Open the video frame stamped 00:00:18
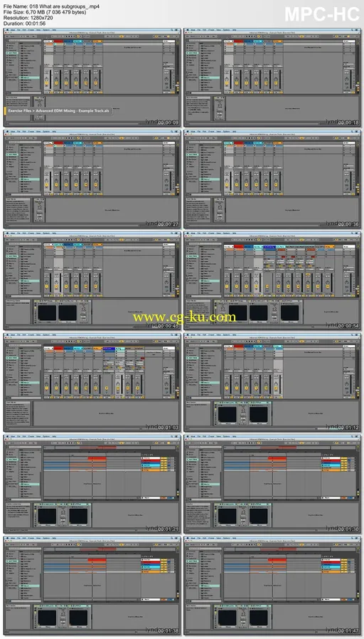 pyautogui.click(x=272, y=78)
